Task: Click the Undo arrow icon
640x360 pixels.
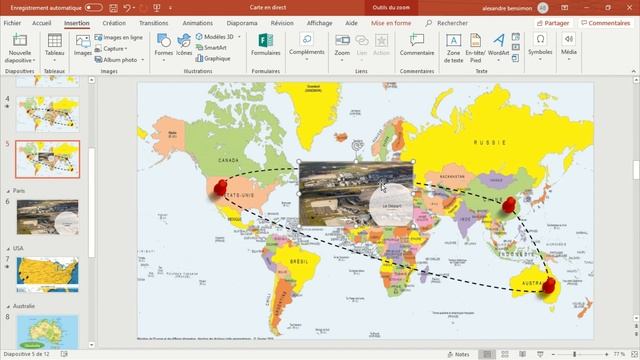Action: click(127, 8)
